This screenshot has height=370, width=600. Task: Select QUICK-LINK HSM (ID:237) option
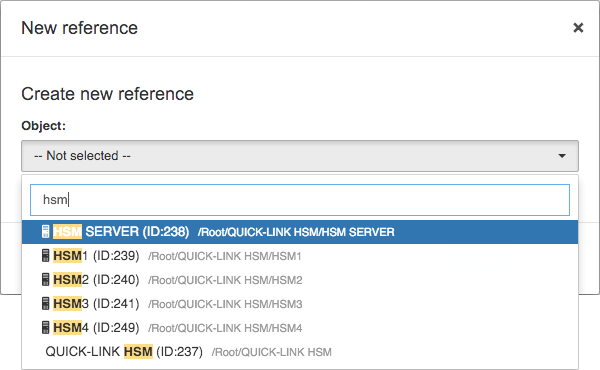click(300, 352)
